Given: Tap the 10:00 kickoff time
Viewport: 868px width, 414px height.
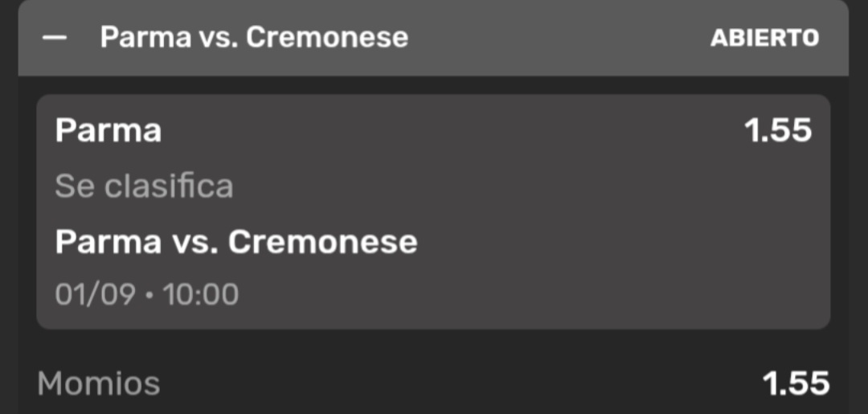Looking at the screenshot, I should [x=201, y=294].
